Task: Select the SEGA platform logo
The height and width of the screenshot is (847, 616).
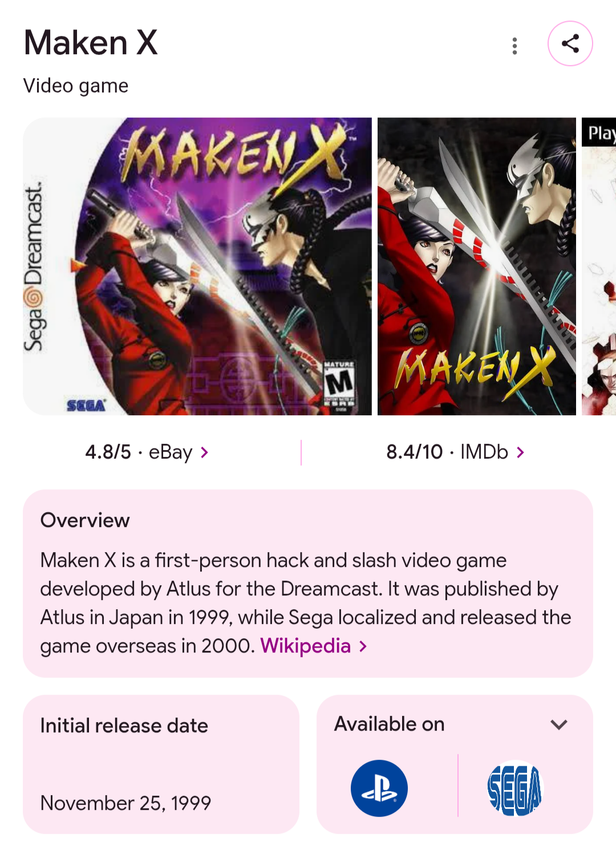Action: pyautogui.click(x=515, y=789)
